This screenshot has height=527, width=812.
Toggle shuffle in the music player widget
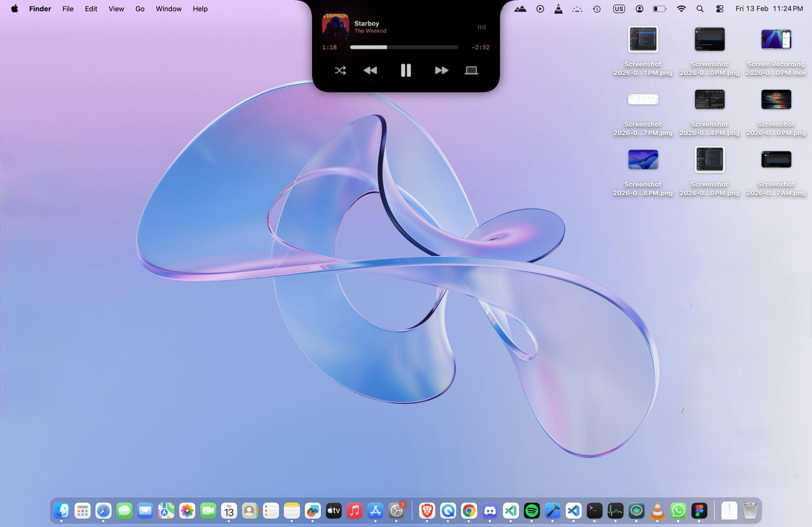coord(341,70)
